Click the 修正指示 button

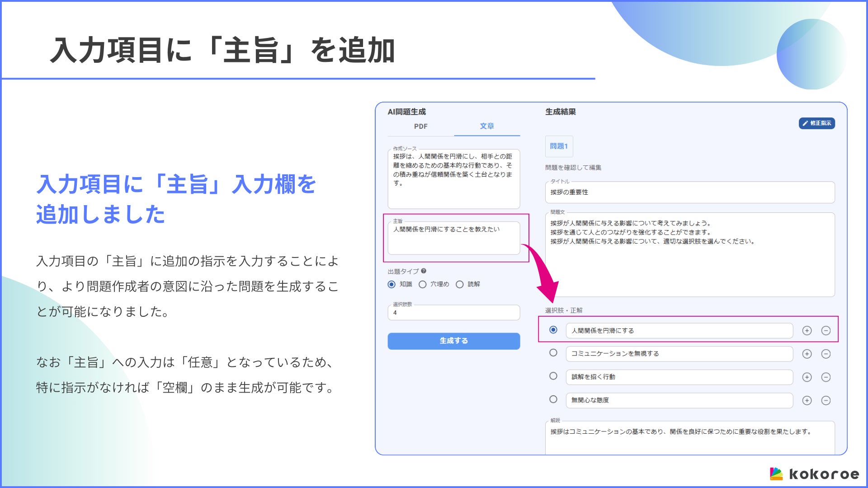coord(816,123)
